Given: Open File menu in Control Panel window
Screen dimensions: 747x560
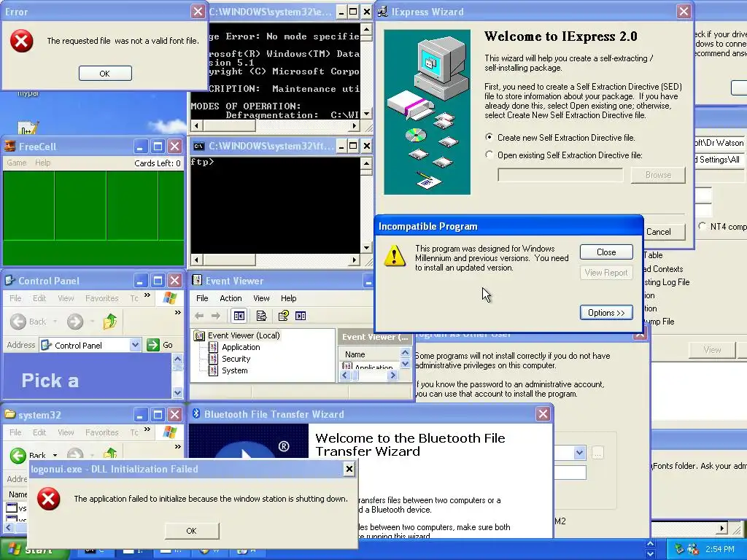Looking at the screenshot, I should click(15, 298).
